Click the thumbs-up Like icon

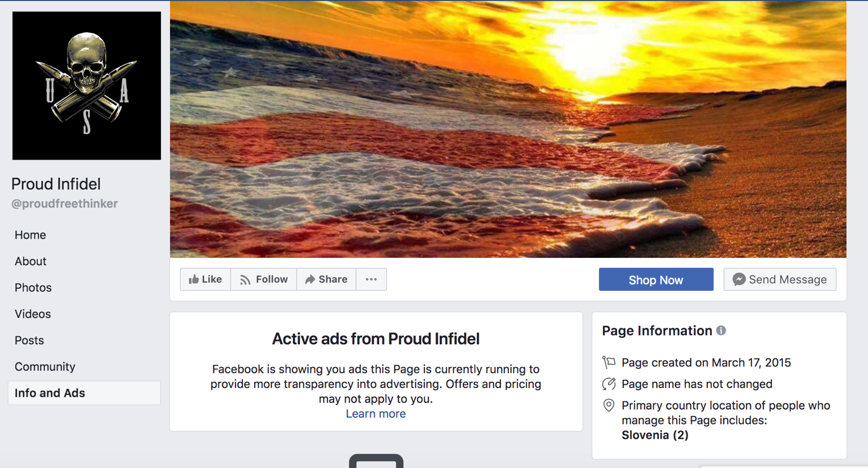194,279
